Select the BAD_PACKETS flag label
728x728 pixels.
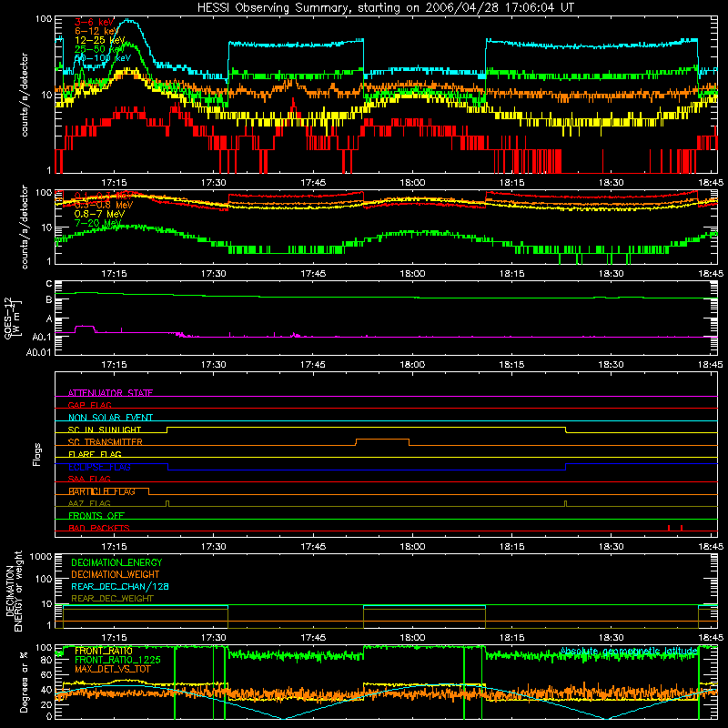[99, 528]
